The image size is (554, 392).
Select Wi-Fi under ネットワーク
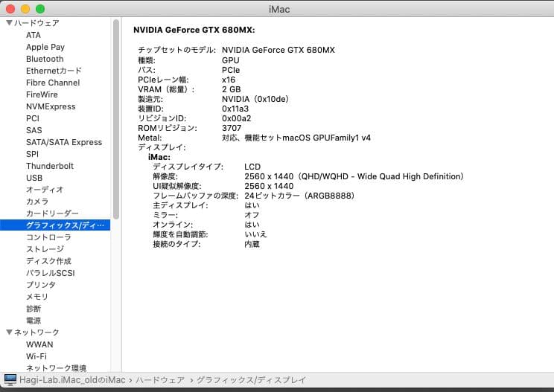coord(36,356)
